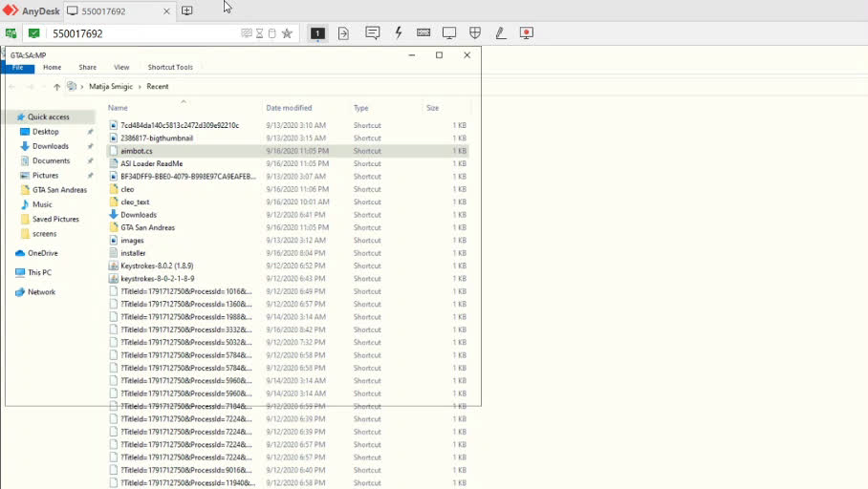868x489 pixels.
Task: Go up one folder level arrow
Action: 56,87
